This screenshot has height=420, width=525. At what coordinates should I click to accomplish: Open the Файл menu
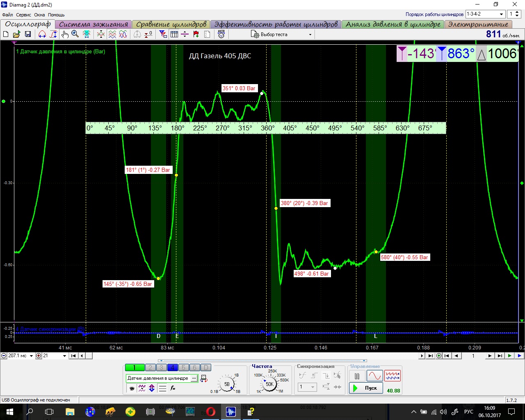click(7, 15)
